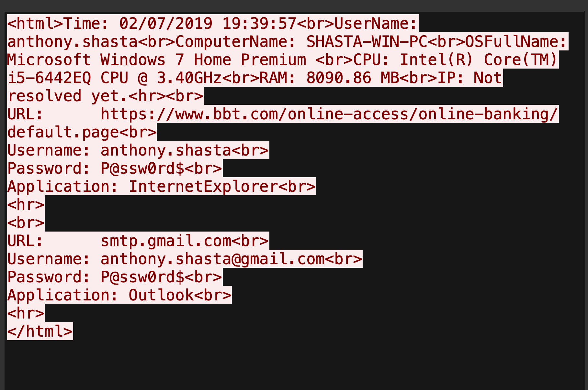
Task: Click the password below the Gmail username
Action: pyautogui.click(x=142, y=277)
